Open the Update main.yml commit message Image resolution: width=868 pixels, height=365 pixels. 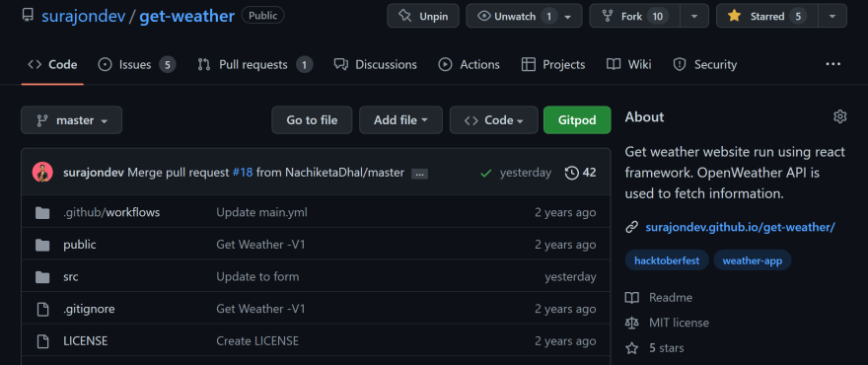(x=261, y=213)
